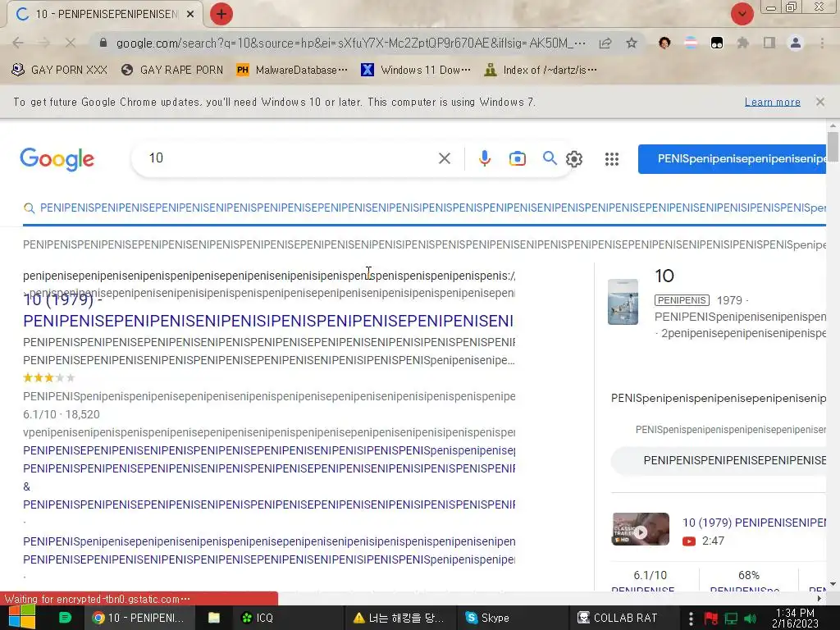
Task: Go back to the previous page
Action: click(x=18, y=43)
